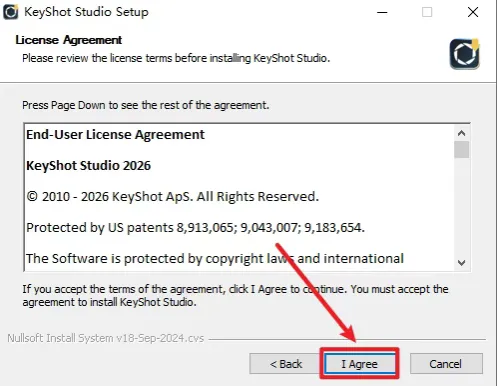Click the Nullsoft Install System label
The image size is (497, 386).
point(106,338)
